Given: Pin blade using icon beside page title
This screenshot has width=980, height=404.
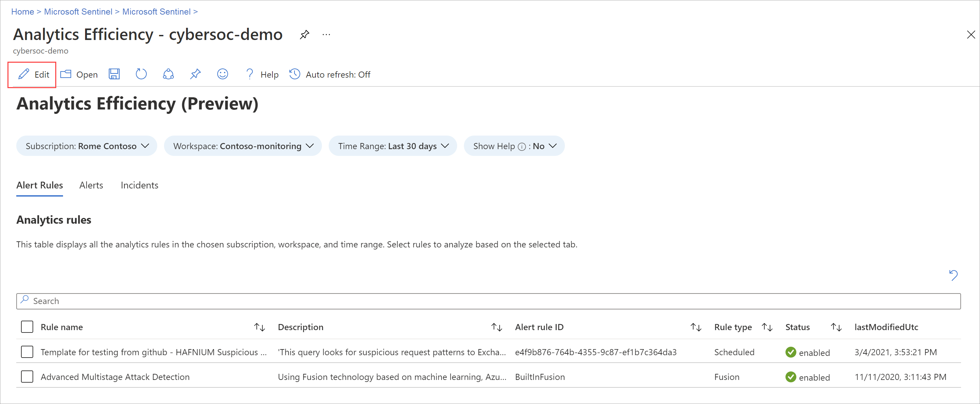Looking at the screenshot, I should pyautogui.click(x=304, y=35).
